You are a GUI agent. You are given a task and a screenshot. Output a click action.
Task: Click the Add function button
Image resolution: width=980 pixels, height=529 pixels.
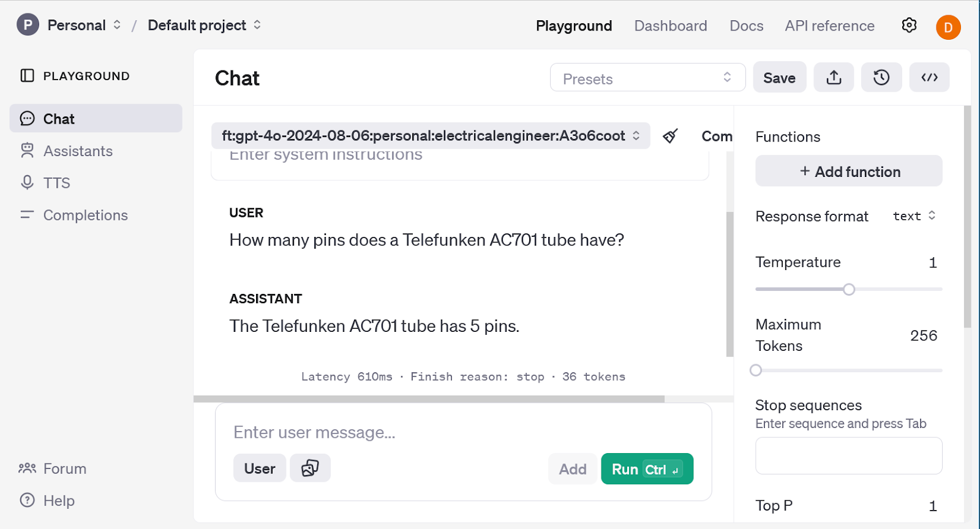(x=848, y=171)
